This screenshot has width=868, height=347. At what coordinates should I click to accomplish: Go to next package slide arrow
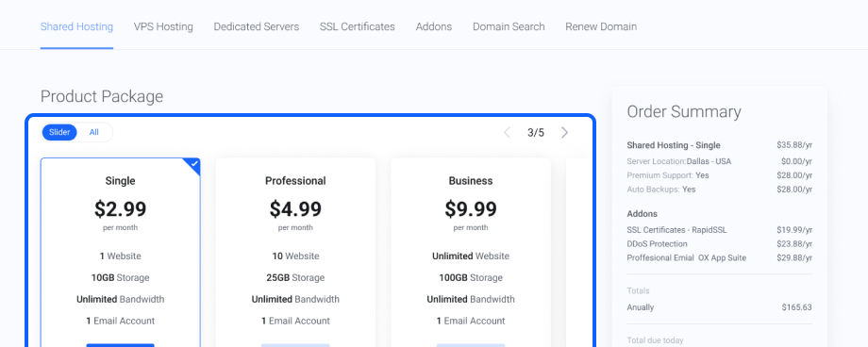[x=564, y=132]
